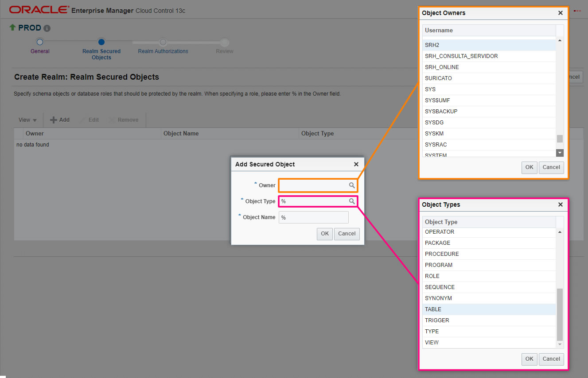Screen dimensions: 588x378
Task: Select SRH2 in the Object Owners list
Action: [489, 45]
